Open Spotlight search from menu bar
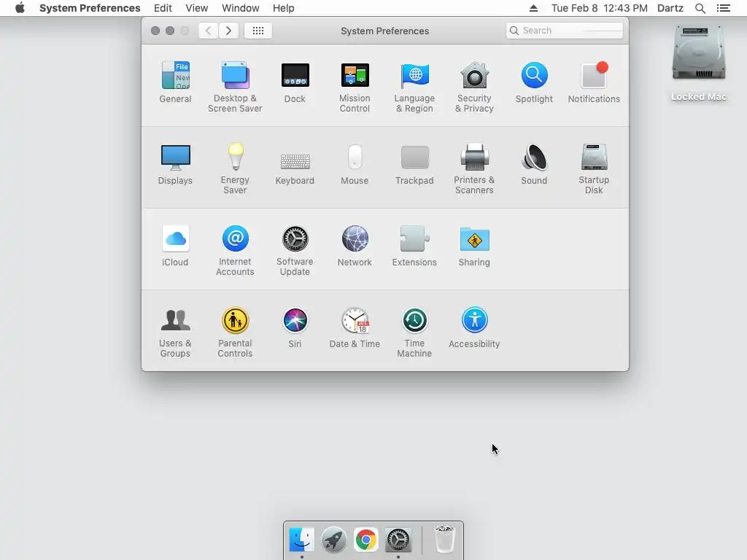 [x=700, y=8]
